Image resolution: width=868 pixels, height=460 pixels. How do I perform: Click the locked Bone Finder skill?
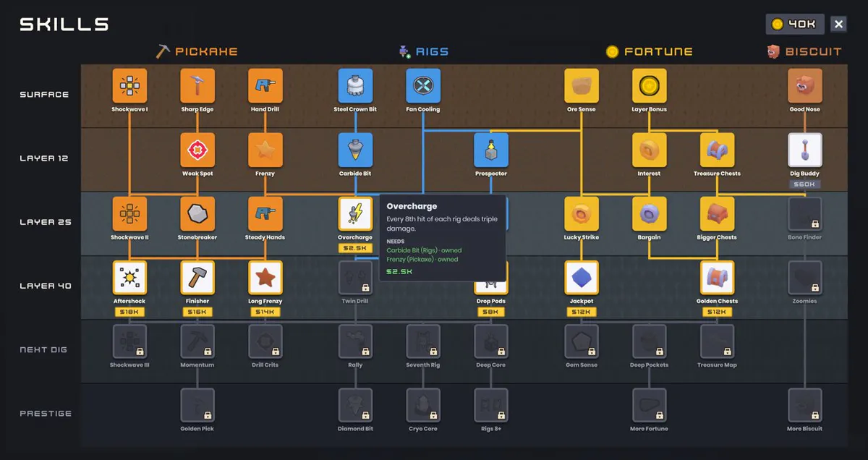coord(805,214)
